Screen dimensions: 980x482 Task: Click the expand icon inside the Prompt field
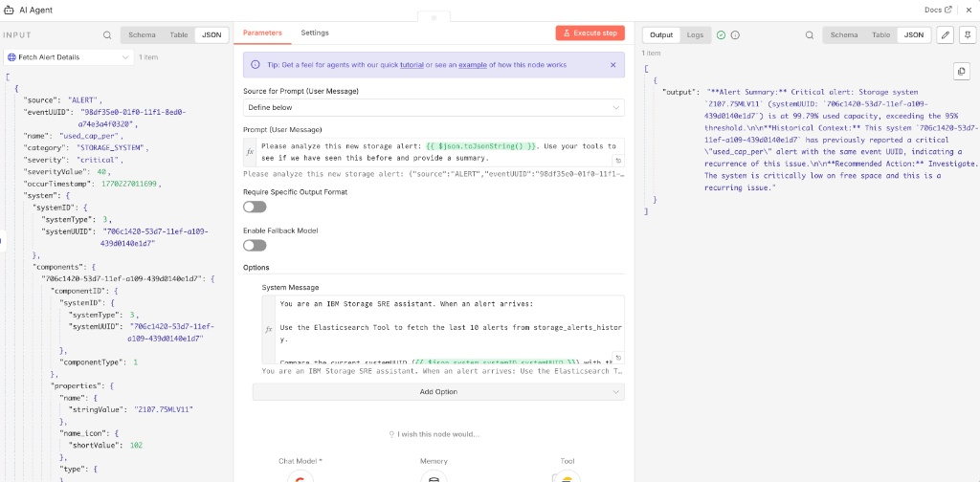[x=617, y=161]
